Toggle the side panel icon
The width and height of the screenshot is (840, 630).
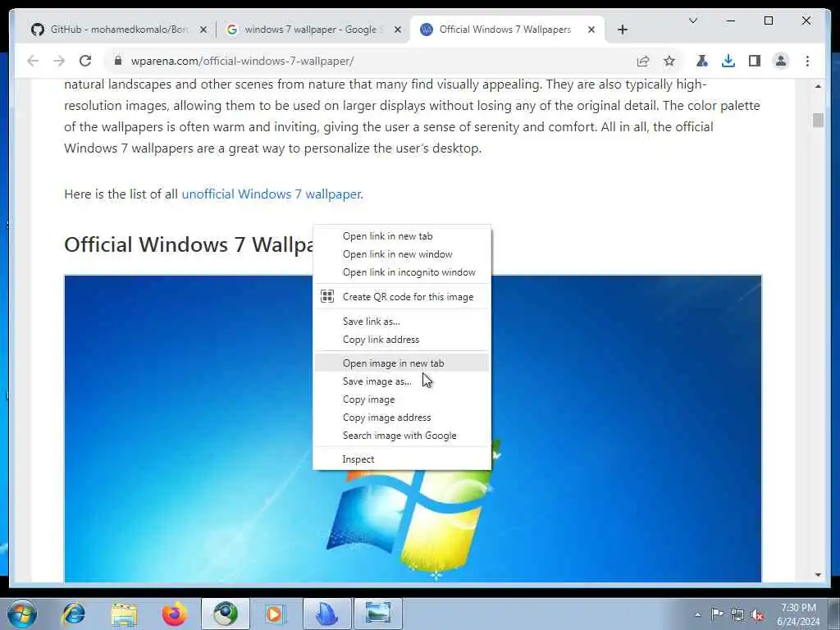pyautogui.click(x=755, y=61)
